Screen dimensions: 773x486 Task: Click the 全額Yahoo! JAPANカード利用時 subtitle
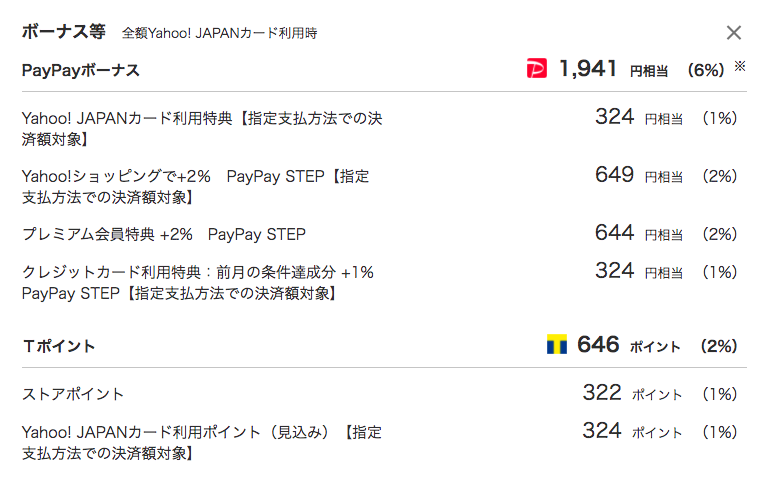[219, 33]
